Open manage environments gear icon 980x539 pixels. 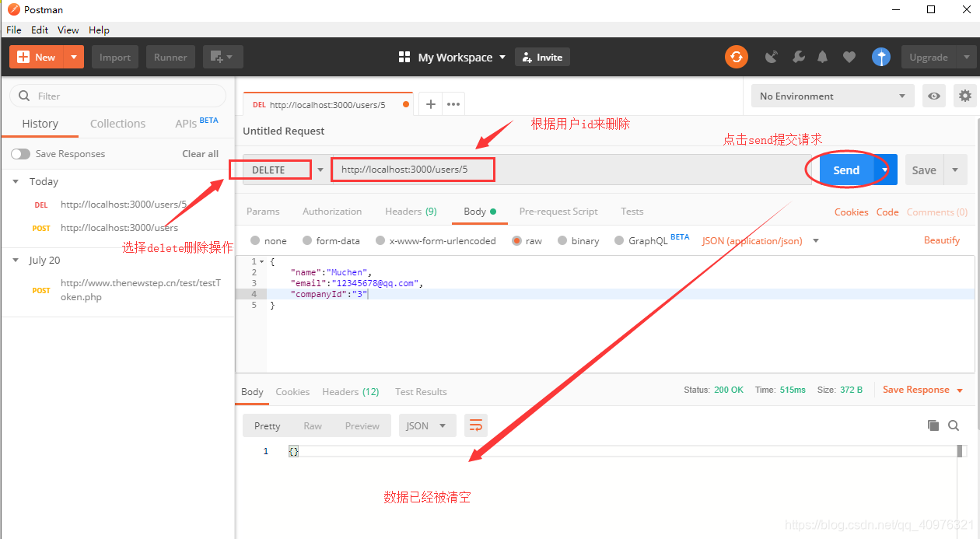[965, 96]
